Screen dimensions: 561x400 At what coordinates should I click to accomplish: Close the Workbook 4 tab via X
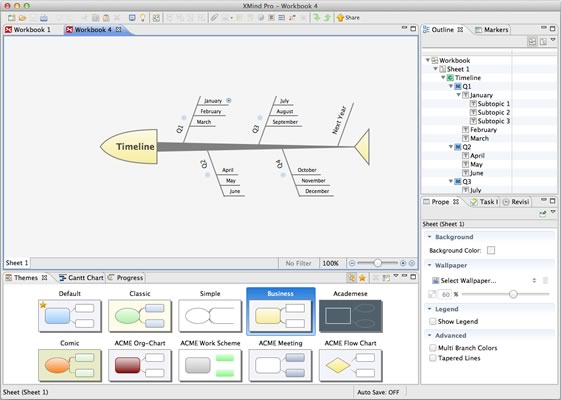point(118,29)
